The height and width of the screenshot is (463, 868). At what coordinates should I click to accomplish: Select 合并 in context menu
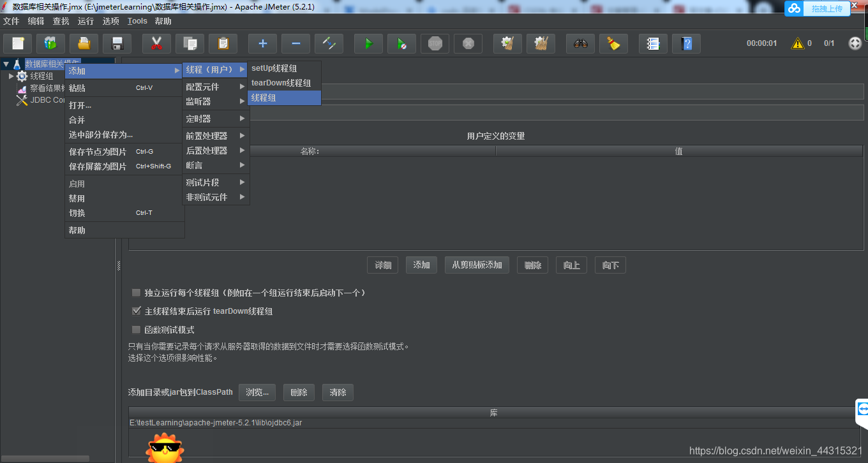(124, 120)
